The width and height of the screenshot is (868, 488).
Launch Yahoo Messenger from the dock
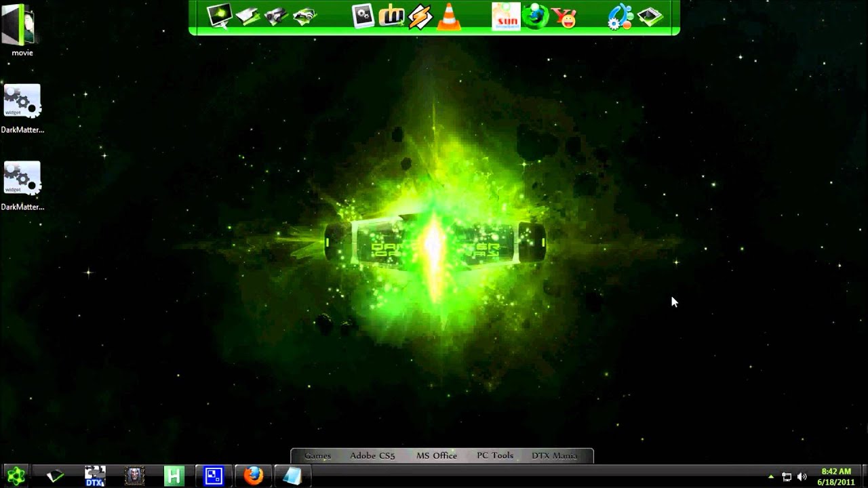564,16
